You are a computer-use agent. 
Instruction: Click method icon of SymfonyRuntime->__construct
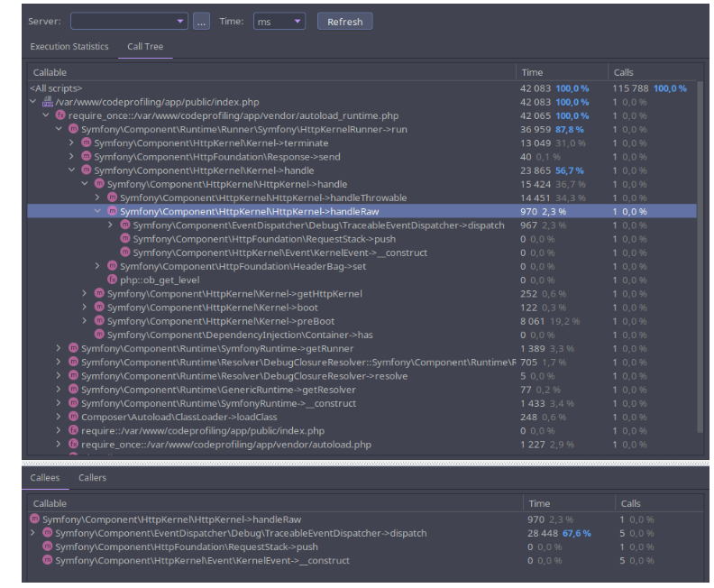tap(73, 402)
